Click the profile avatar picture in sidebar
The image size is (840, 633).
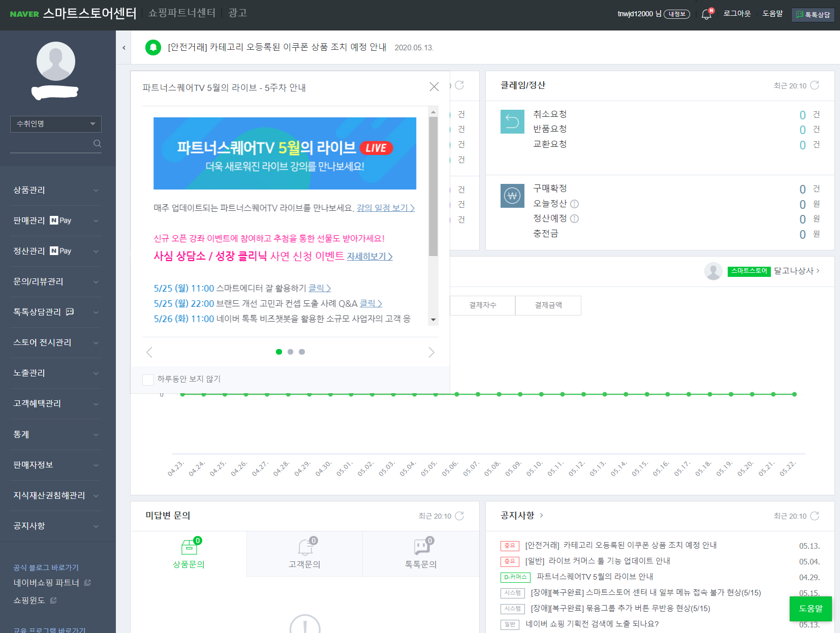(56, 61)
